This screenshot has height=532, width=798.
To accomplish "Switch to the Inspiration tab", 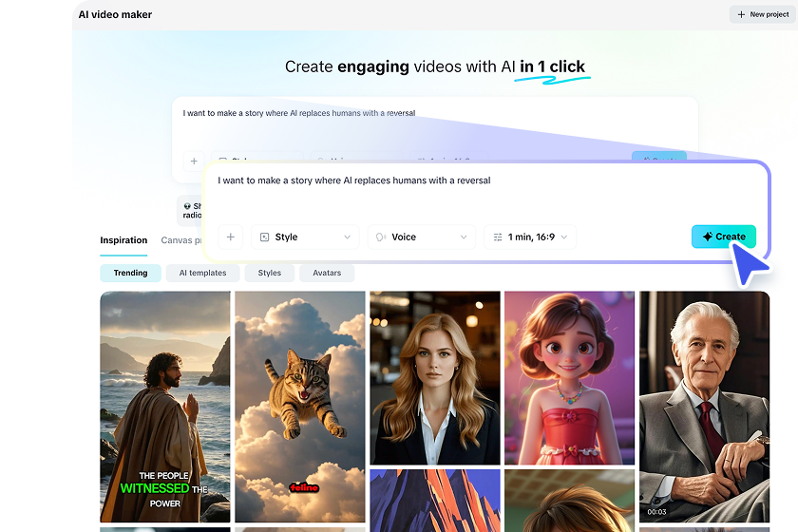I will [123, 239].
